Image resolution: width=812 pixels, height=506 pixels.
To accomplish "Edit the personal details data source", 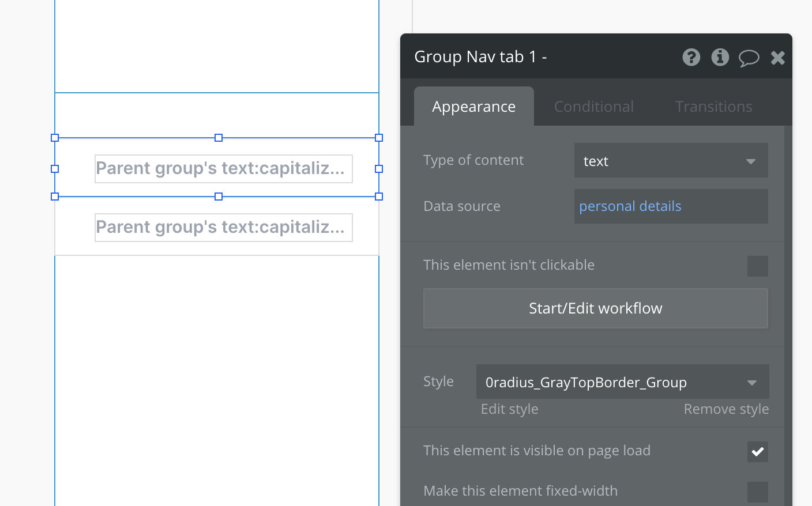I will click(x=671, y=206).
